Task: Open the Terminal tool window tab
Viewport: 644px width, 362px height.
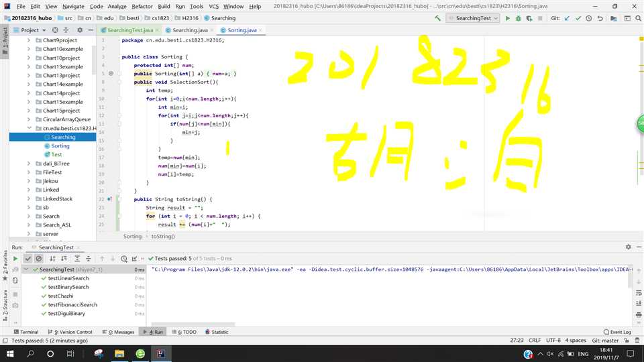Action: (x=26, y=332)
